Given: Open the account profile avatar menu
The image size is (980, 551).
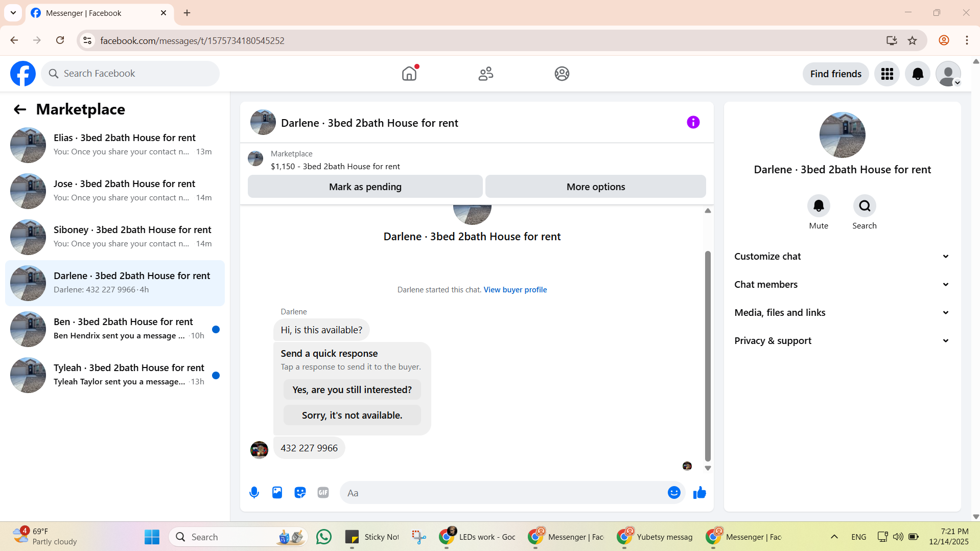Looking at the screenshot, I should (948, 74).
